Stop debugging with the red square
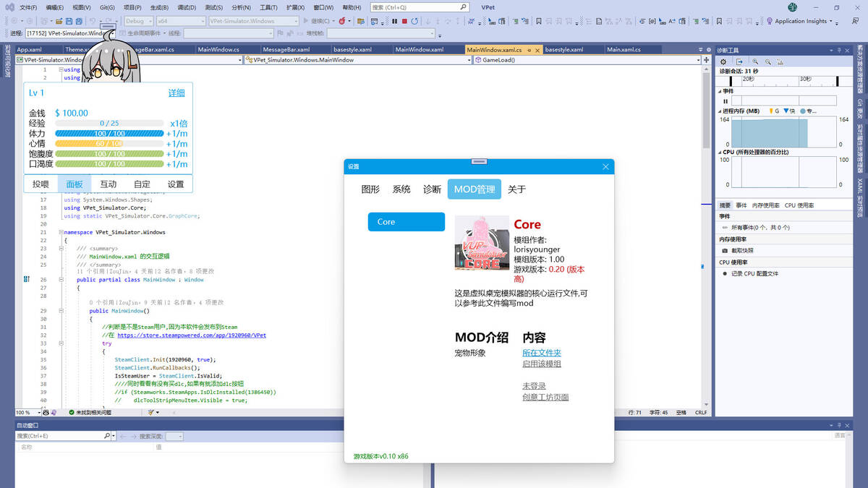 coord(404,21)
